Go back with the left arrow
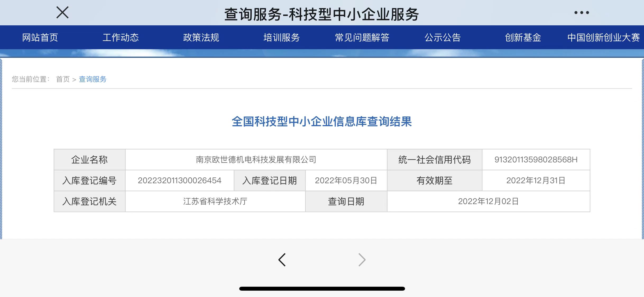This screenshot has width=644, height=297. pyautogui.click(x=282, y=260)
